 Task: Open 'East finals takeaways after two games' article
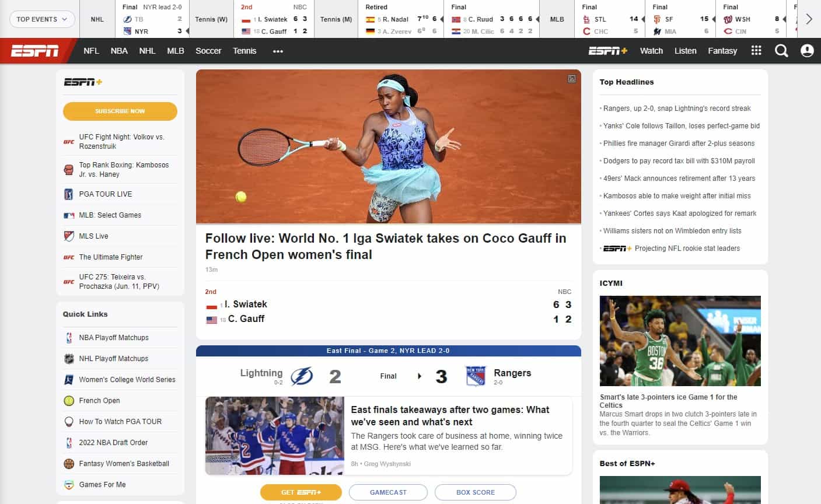pyautogui.click(x=450, y=416)
